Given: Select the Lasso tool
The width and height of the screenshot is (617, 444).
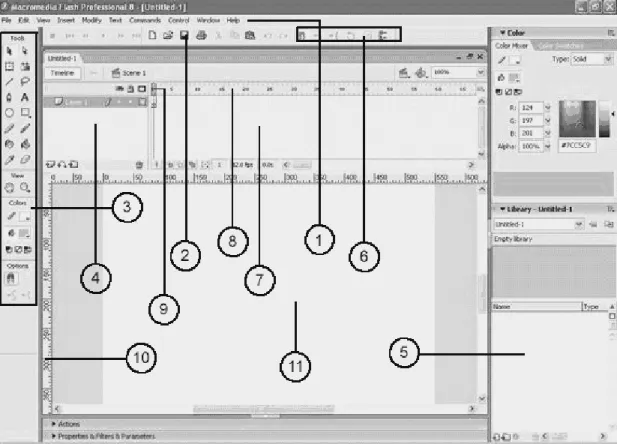Looking at the screenshot, I should pyautogui.click(x=25, y=82).
